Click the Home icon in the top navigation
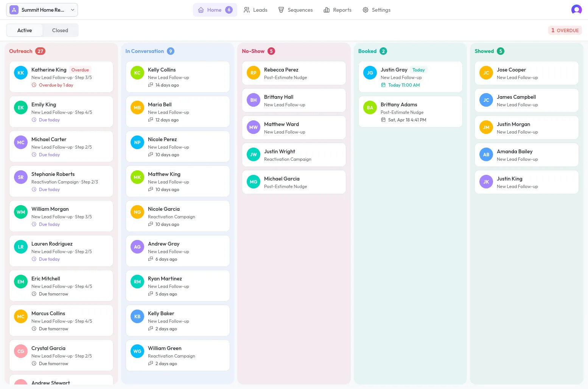Viewport: 588px width, 389px height. point(201,10)
